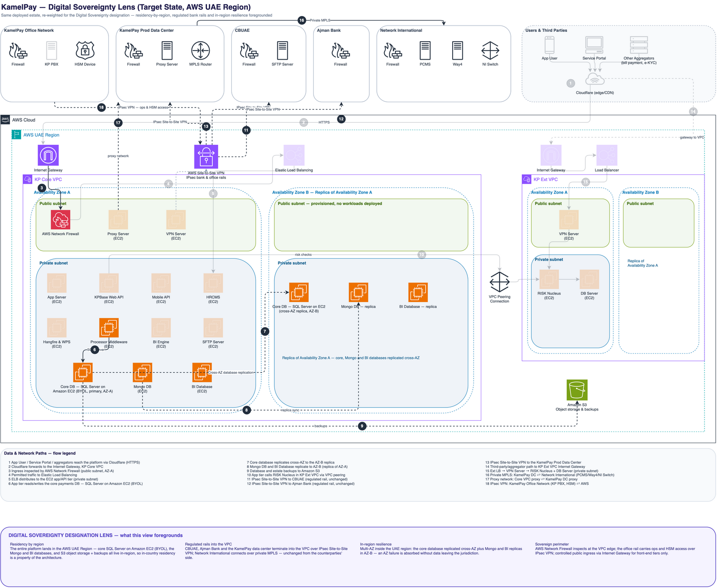717x588 pixels.
Task: Select the Ajman Bank Firewall icon
Action: coord(341,51)
